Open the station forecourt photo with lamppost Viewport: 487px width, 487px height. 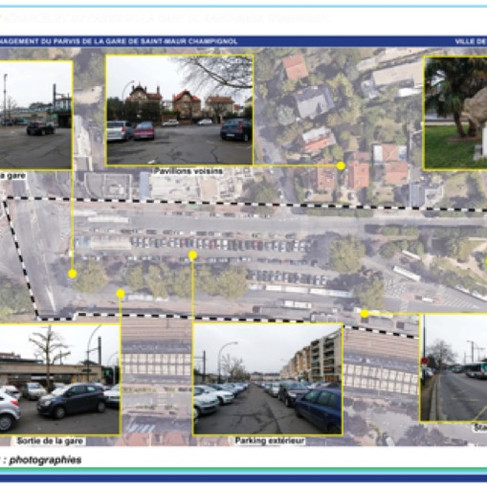click(x=36, y=115)
